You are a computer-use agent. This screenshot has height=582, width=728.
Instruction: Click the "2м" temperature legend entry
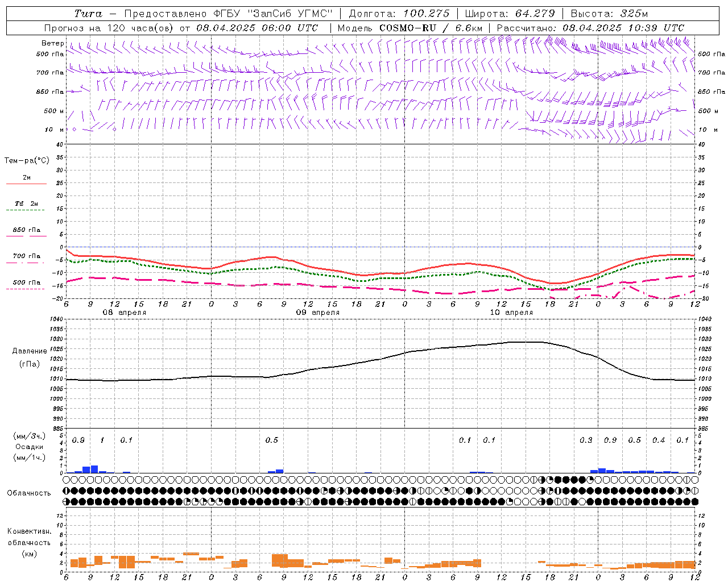pos(27,178)
